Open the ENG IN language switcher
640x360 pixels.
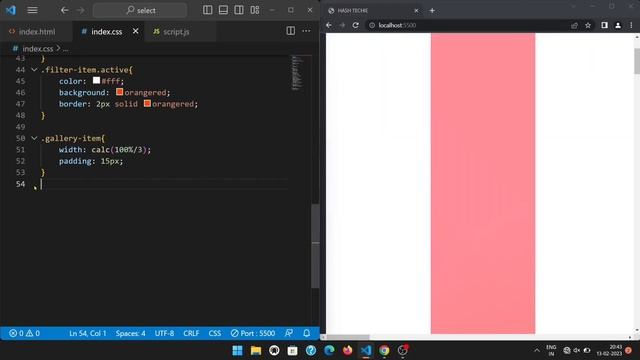[x=551, y=350]
